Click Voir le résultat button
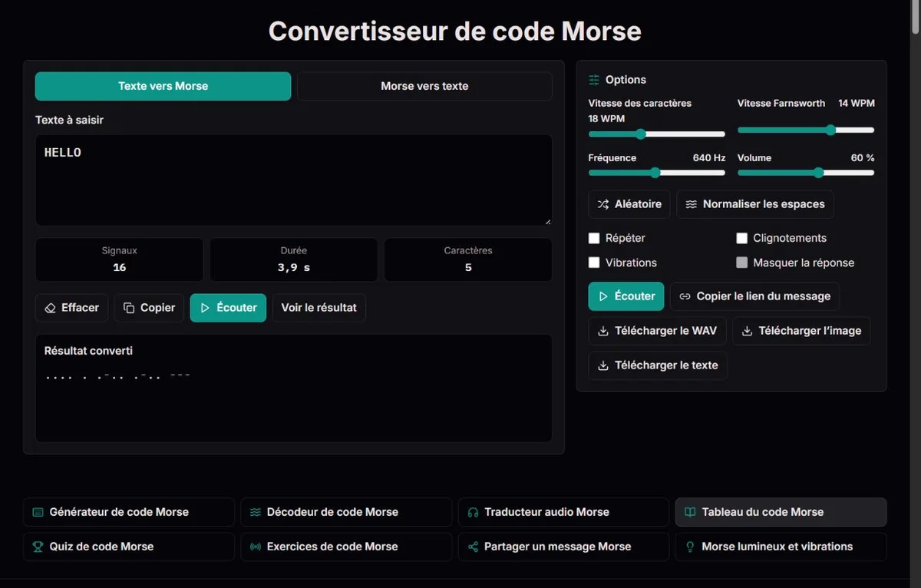Image resolution: width=921 pixels, height=588 pixels. (x=319, y=308)
